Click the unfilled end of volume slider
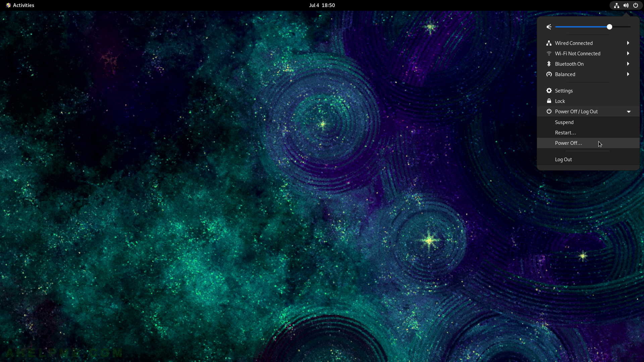The height and width of the screenshot is (362, 644). pos(621,27)
